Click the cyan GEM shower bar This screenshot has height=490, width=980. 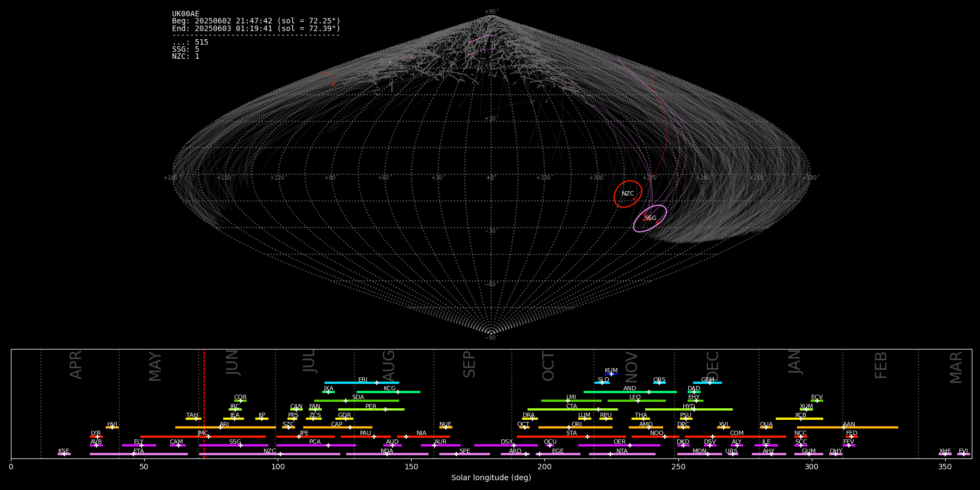pos(707,383)
